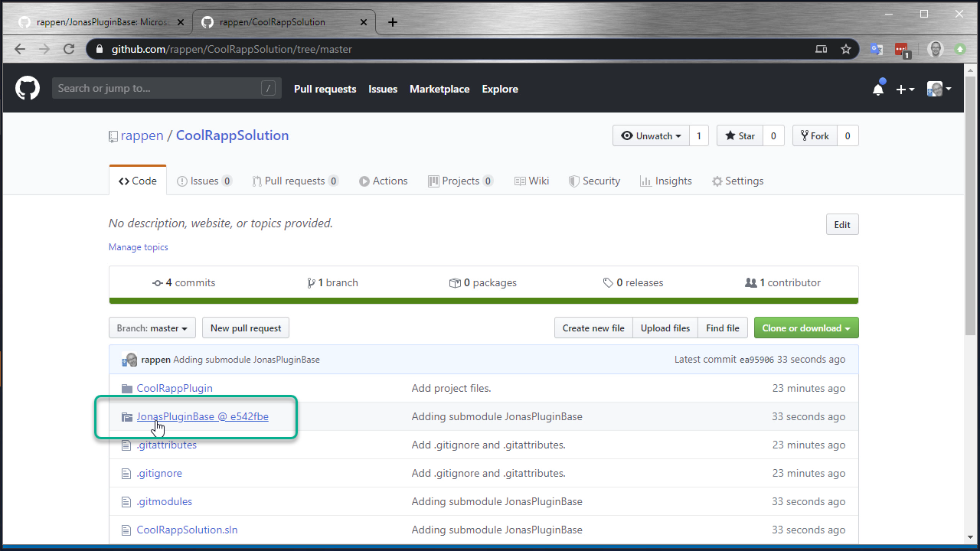Open the user avatar menu in GitHub header

[939, 89]
